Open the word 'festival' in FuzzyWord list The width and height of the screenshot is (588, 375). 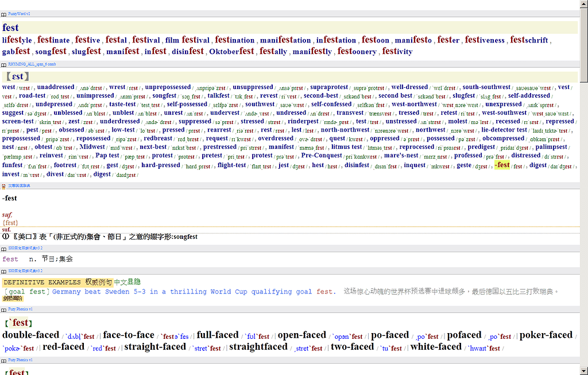point(146,40)
